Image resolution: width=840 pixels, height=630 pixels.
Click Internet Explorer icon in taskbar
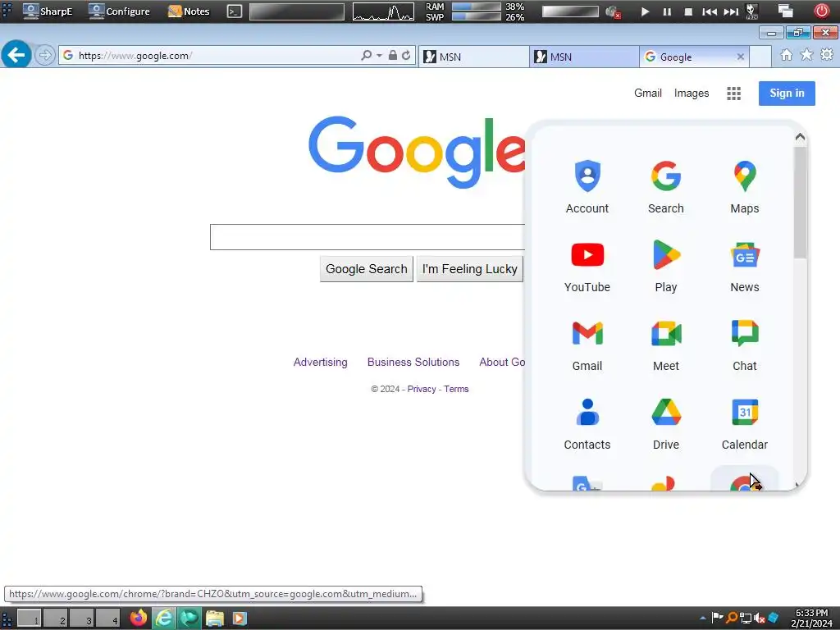(x=163, y=619)
